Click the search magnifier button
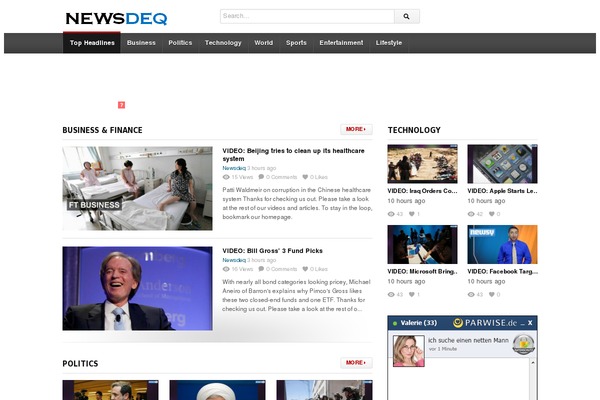 [407, 16]
